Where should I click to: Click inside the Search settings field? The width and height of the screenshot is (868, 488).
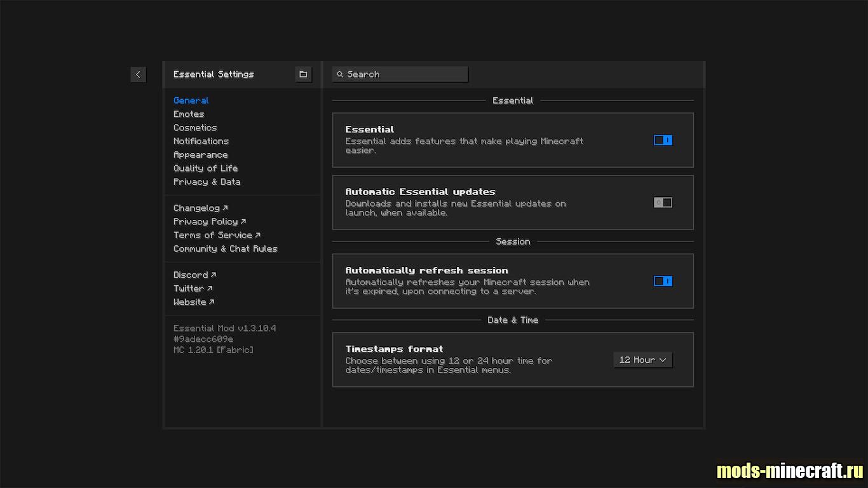tap(405, 74)
